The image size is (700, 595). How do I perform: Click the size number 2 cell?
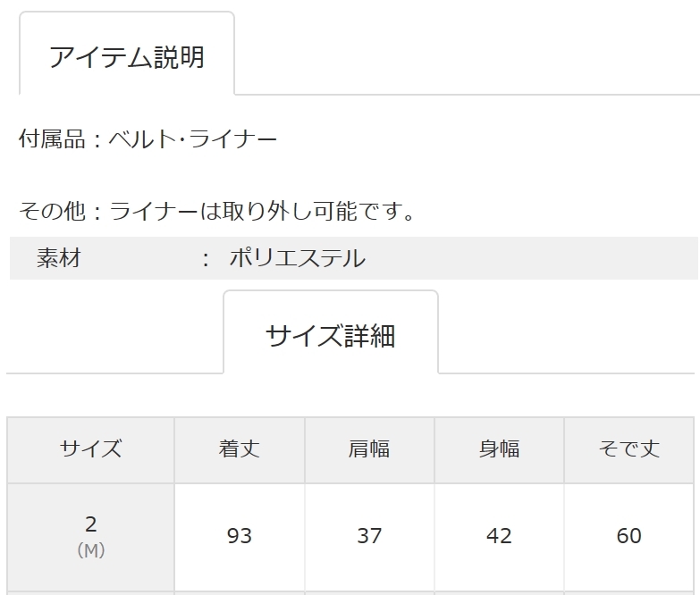(x=90, y=524)
